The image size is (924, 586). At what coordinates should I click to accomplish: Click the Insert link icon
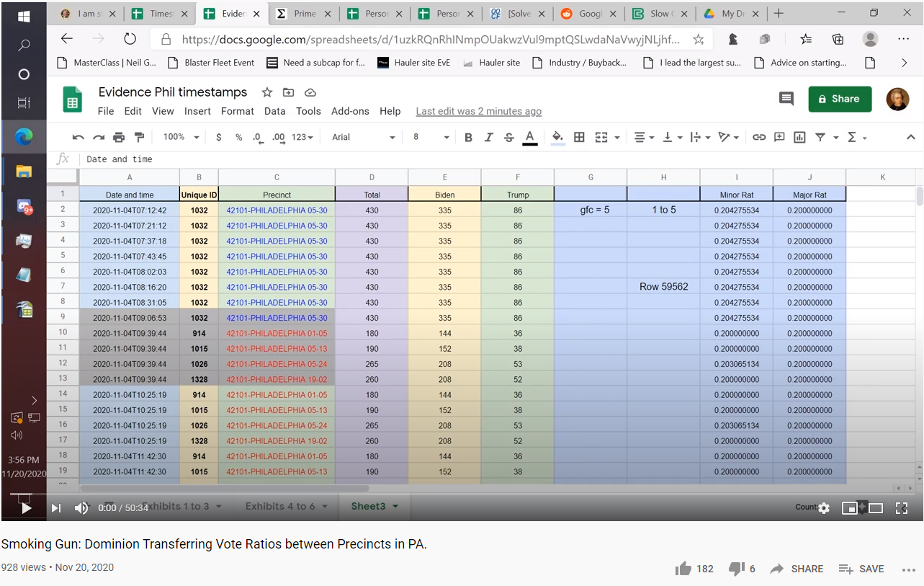(759, 137)
